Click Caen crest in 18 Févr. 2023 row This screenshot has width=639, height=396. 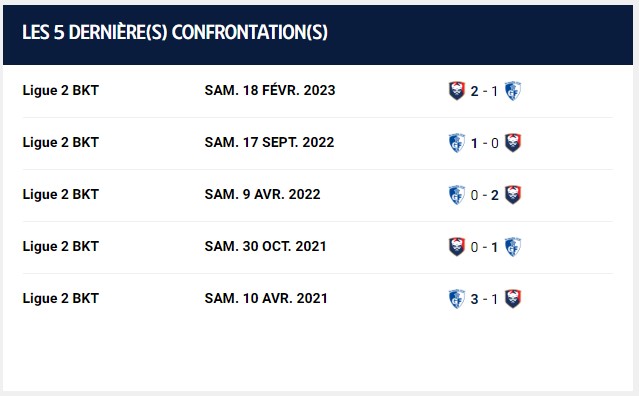[457, 91]
